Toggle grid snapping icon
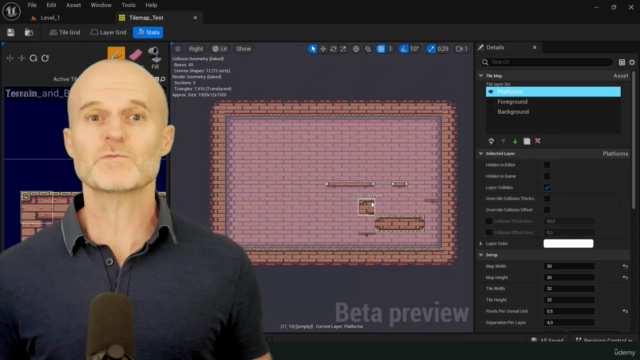 (x=381, y=49)
